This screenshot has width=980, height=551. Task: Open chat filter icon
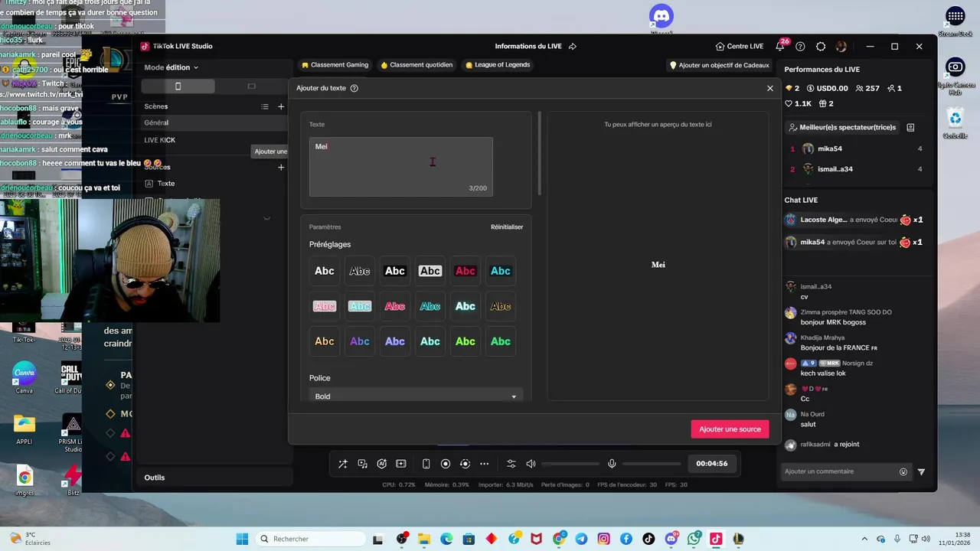pyautogui.click(x=921, y=472)
